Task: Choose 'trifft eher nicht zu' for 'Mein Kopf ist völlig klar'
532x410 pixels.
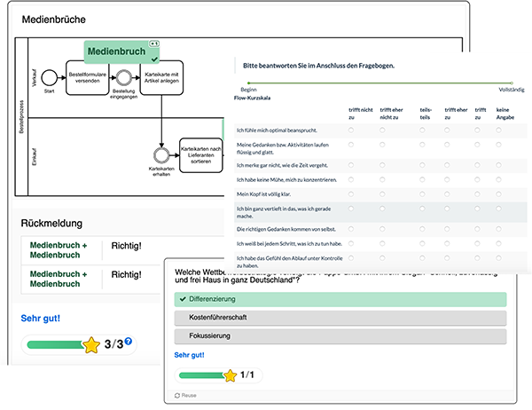Action: coord(382,194)
